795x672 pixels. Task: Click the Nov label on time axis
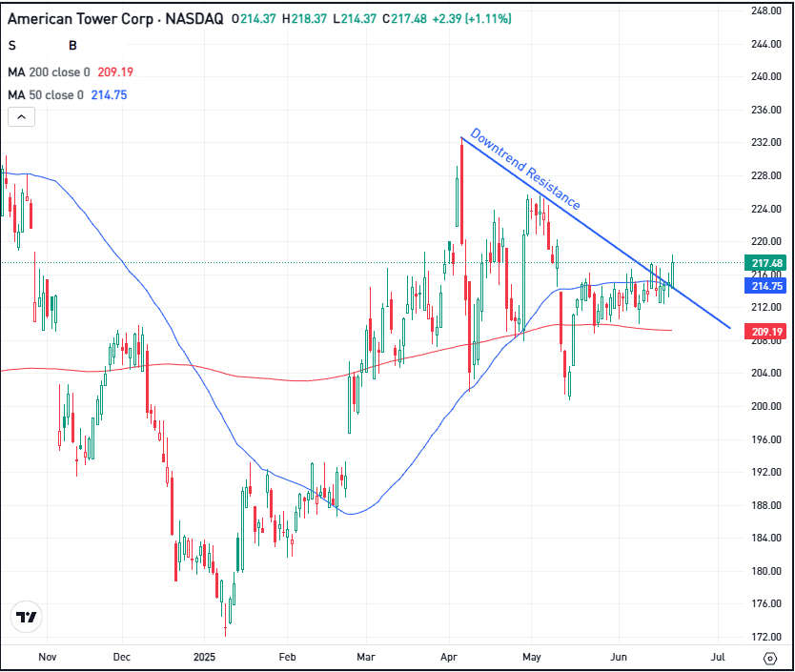click(x=47, y=657)
